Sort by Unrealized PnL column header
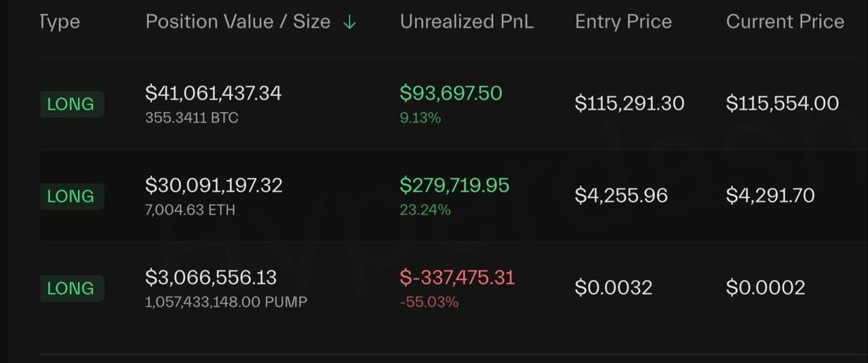 [x=467, y=22]
